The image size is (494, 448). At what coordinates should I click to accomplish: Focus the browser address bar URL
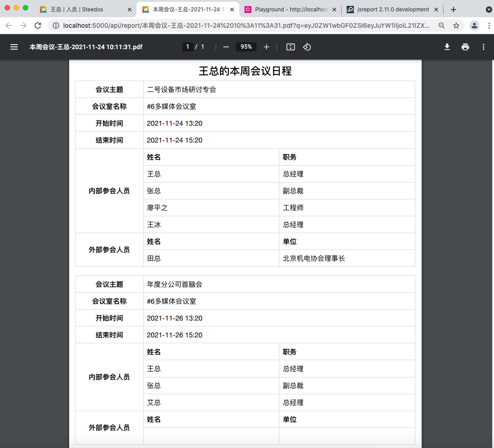coord(246,25)
